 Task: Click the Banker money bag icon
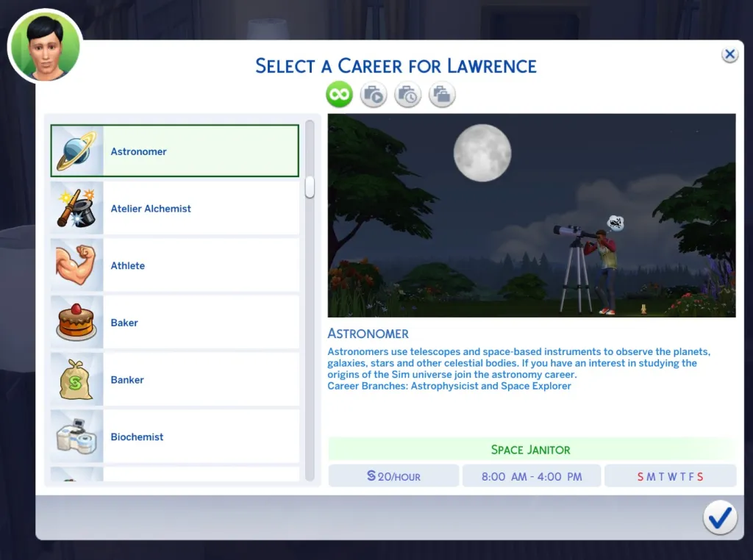click(76, 380)
